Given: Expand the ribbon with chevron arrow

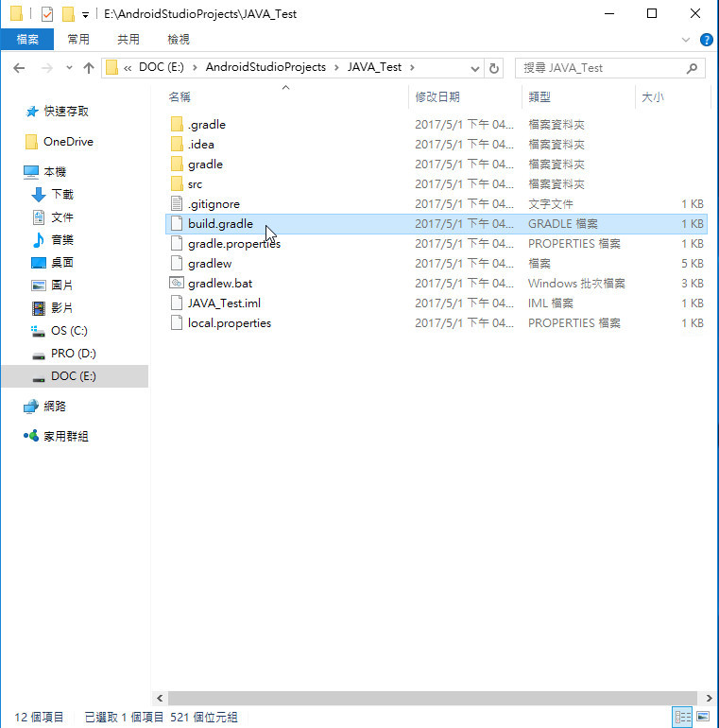Looking at the screenshot, I should (x=686, y=40).
